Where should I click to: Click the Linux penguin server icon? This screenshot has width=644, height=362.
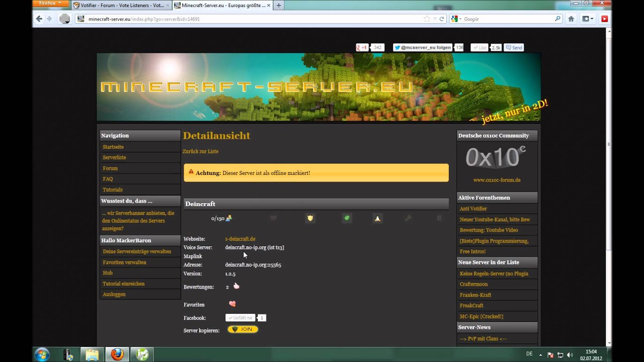pos(377,218)
